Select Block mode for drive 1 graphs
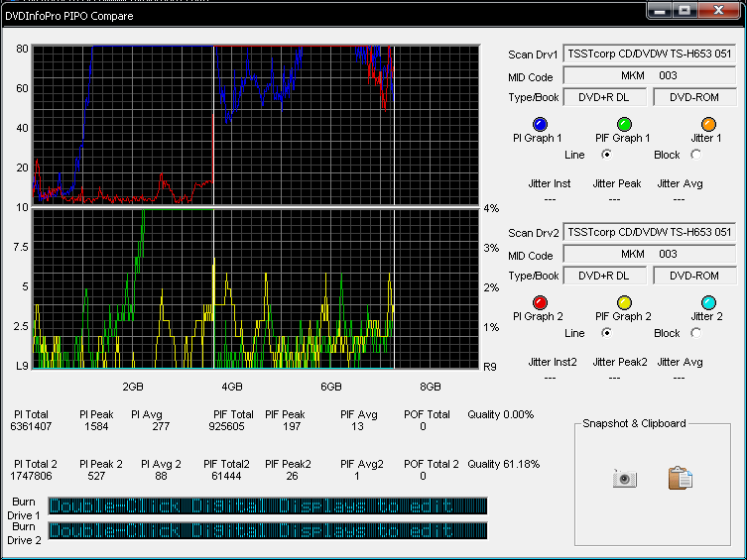 [695, 154]
